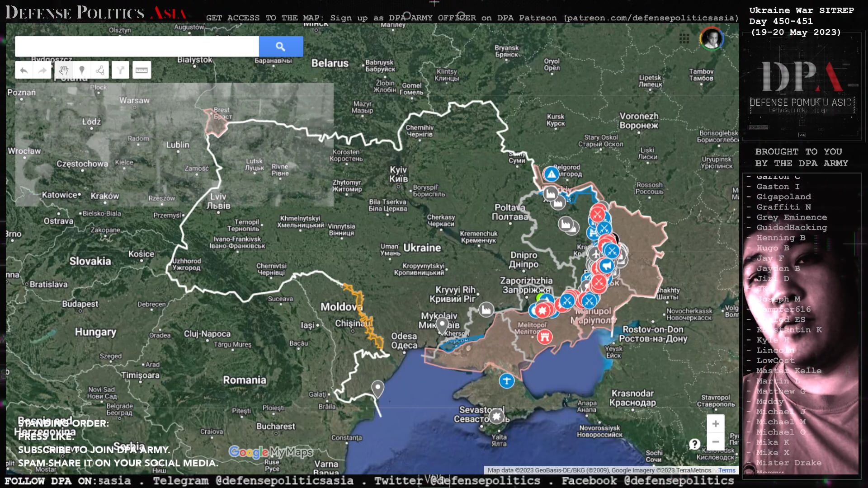This screenshot has width=868, height=488.
Task: Open the Google apps grid icon
Action: [x=684, y=39]
